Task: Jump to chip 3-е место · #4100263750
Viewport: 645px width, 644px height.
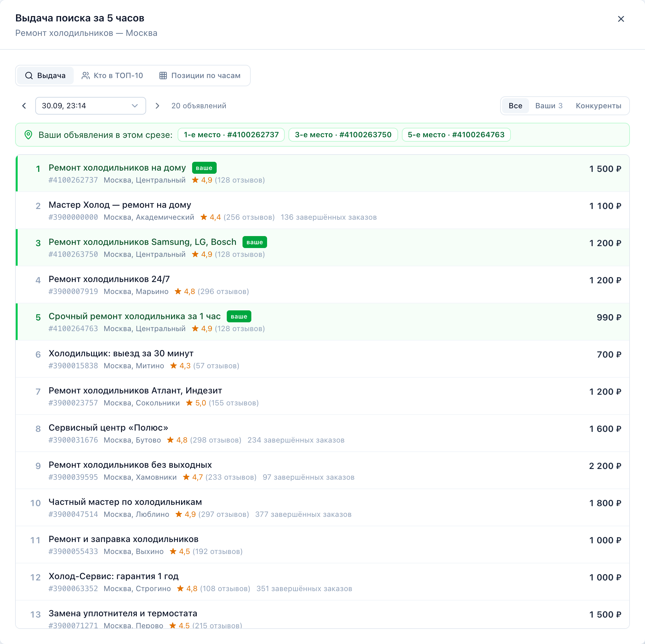Action: [343, 135]
